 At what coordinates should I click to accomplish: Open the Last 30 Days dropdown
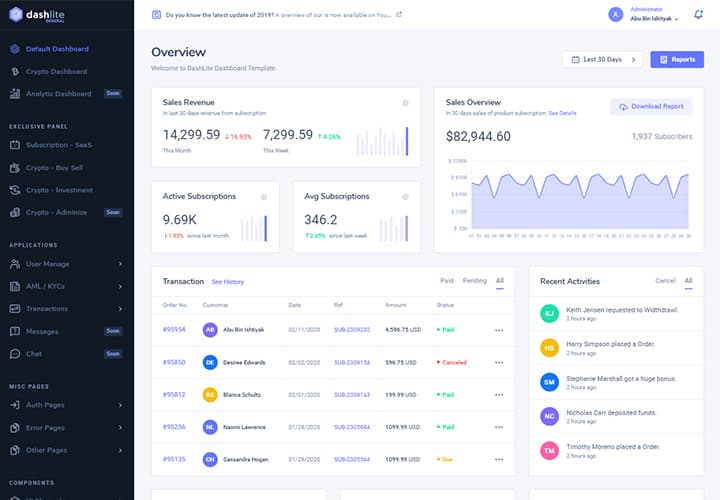602,59
